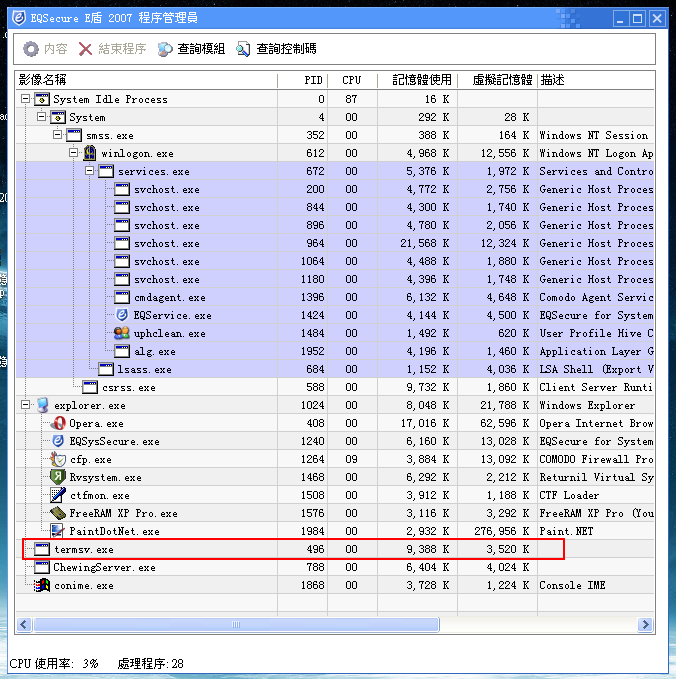
Task: Collapse the System tree node
Action: pos(42,117)
